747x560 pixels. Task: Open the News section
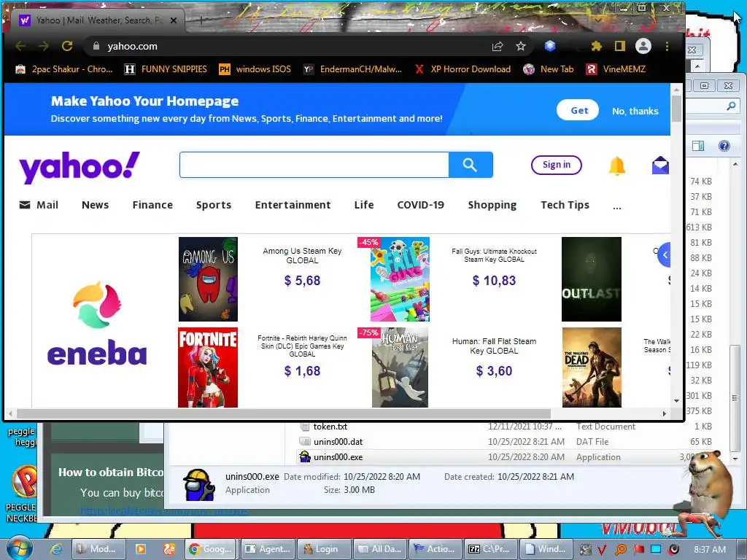point(96,205)
